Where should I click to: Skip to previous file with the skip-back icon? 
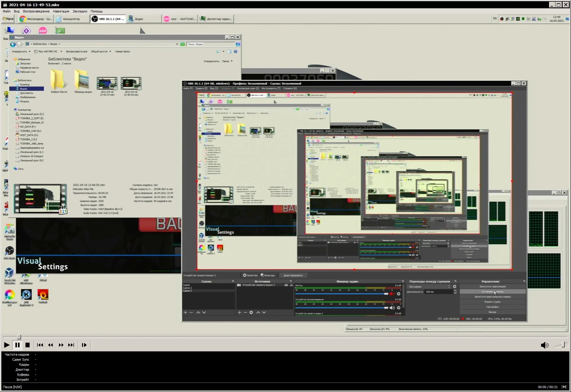(x=40, y=345)
